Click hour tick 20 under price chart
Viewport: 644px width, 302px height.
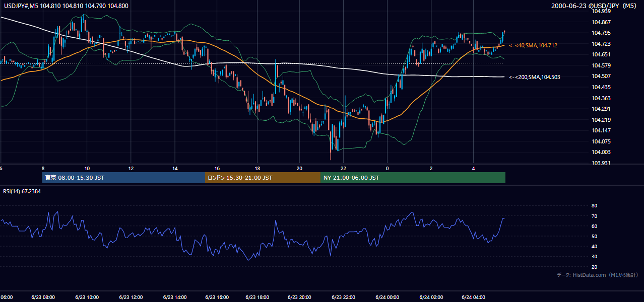click(299, 169)
